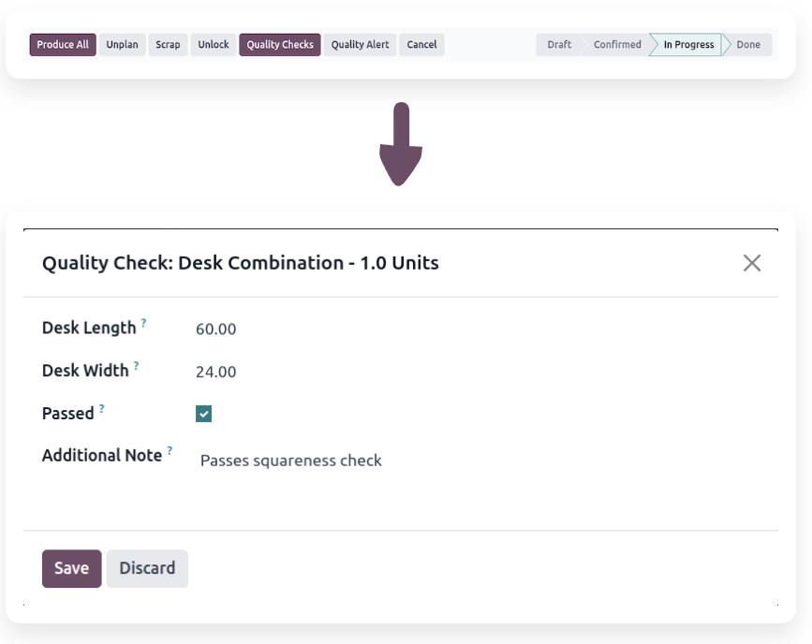Select the In Progress status stage

coord(688,45)
